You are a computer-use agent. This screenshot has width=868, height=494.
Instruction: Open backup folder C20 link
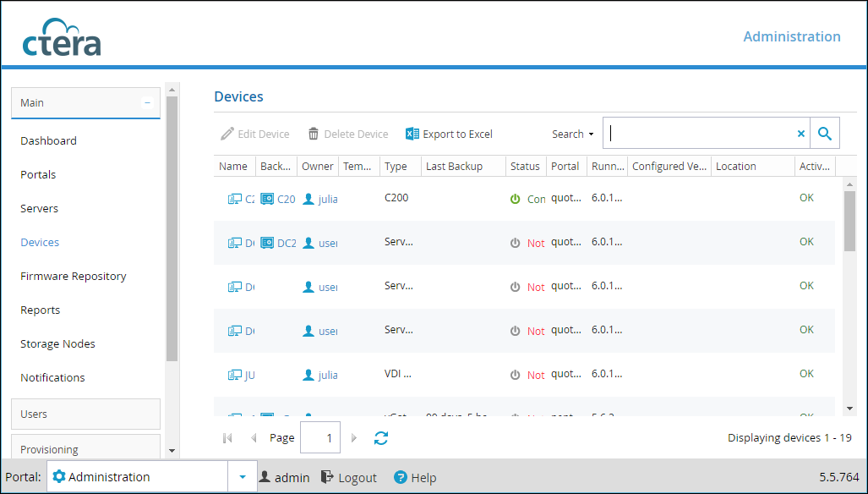pyautogui.click(x=287, y=199)
